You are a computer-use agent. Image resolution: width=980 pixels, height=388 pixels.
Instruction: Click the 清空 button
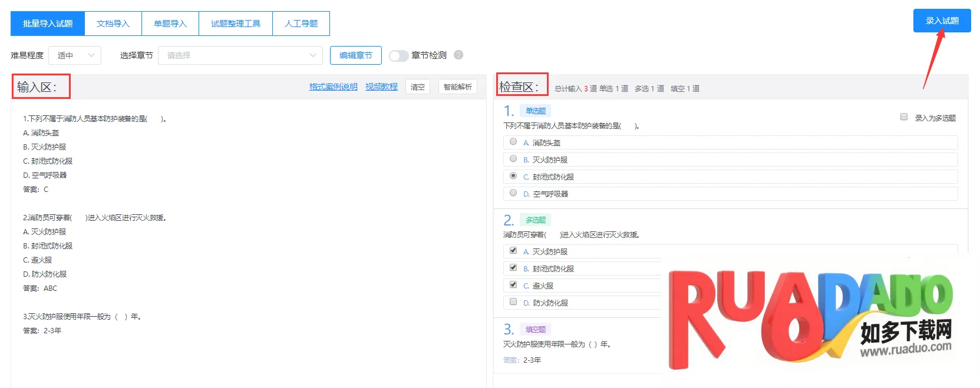point(418,87)
